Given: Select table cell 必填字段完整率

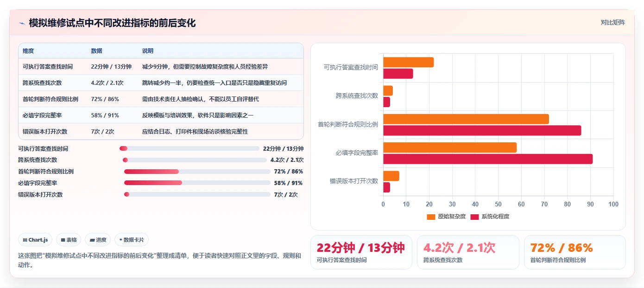Looking at the screenshot, I should pyautogui.click(x=42, y=115).
